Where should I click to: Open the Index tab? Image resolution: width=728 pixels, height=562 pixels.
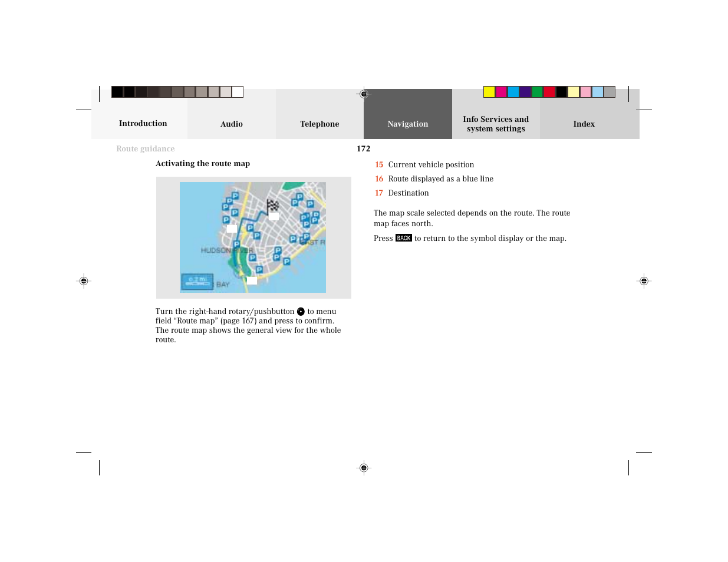coord(584,124)
